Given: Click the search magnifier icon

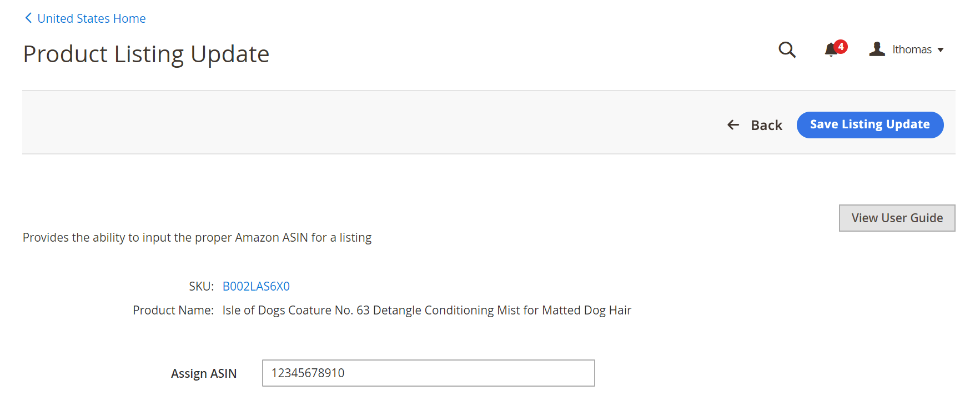Looking at the screenshot, I should (787, 50).
